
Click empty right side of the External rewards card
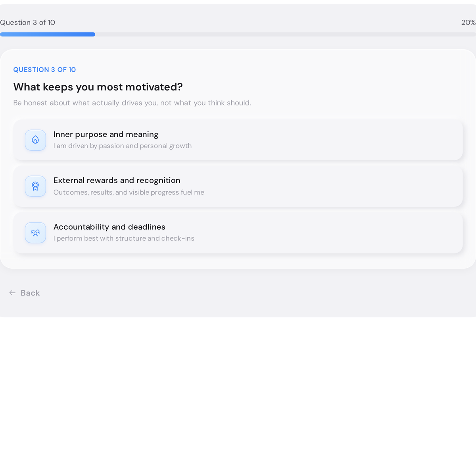[357, 186]
